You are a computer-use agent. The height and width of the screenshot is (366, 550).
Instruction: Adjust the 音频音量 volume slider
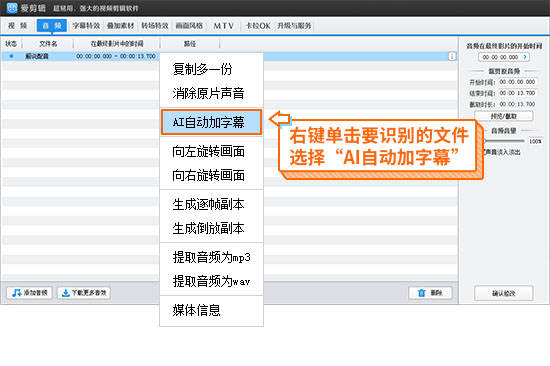(504, 141)
